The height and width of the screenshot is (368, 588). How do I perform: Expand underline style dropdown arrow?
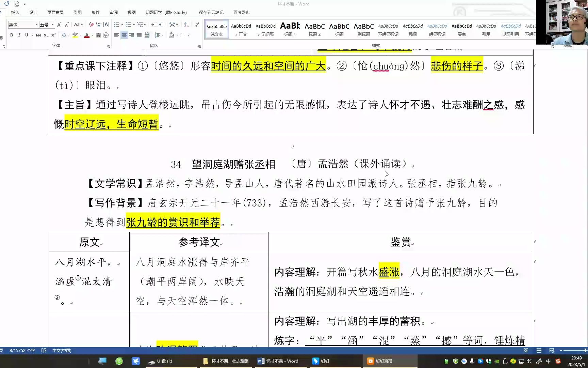(x=32, y=35)
